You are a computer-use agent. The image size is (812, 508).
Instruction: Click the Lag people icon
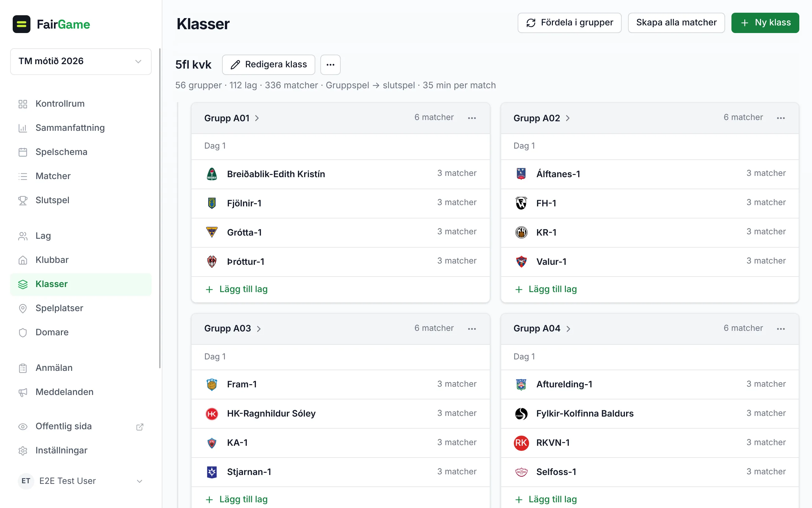click(23, 236)
